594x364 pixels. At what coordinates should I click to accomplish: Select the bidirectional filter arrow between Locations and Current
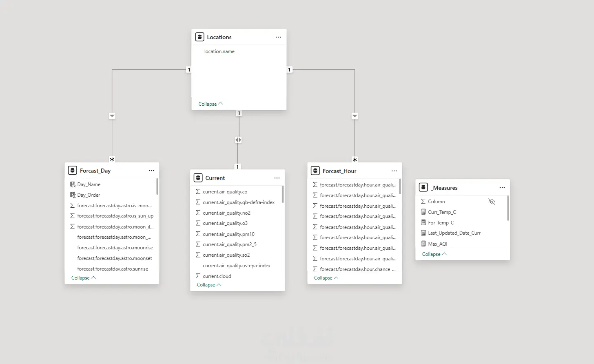pyautogui.click(x=238, y=140)
